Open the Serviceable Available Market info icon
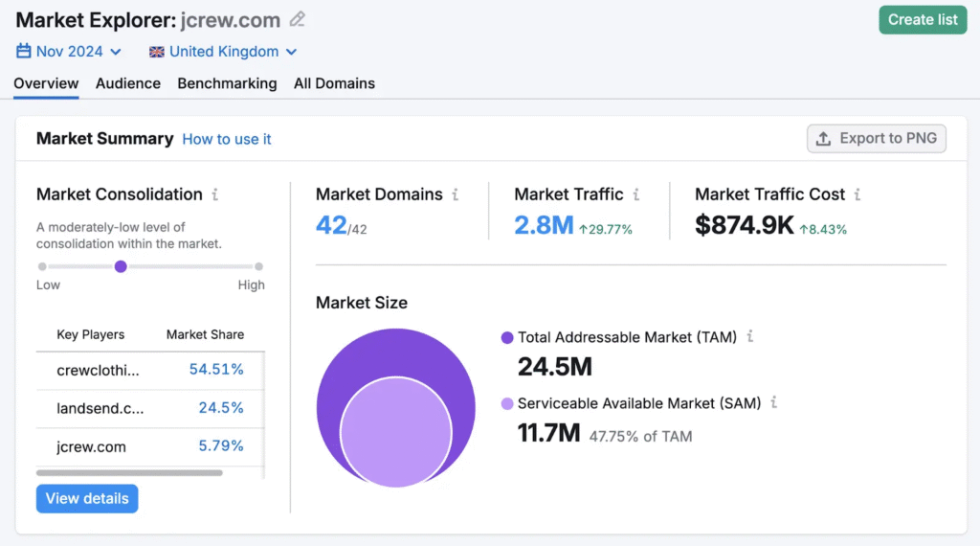 pos(773,402)
